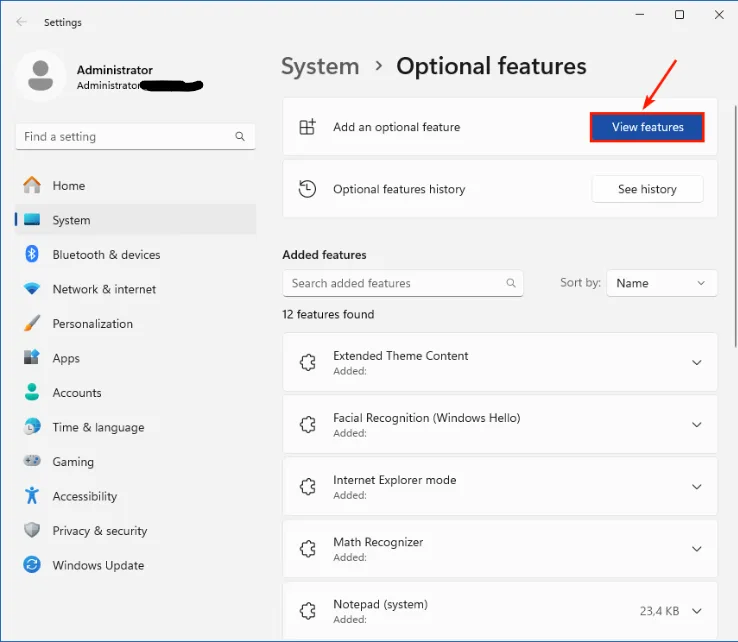Screen dimensions: 738x642
Task: Click the Personalization paintbrush icon
Action: coord(32,324)
